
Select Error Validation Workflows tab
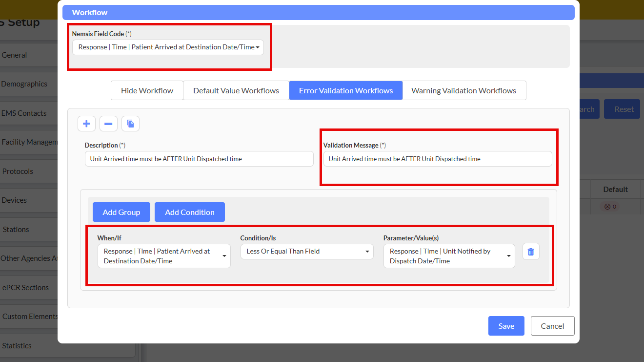pos(346,90)
